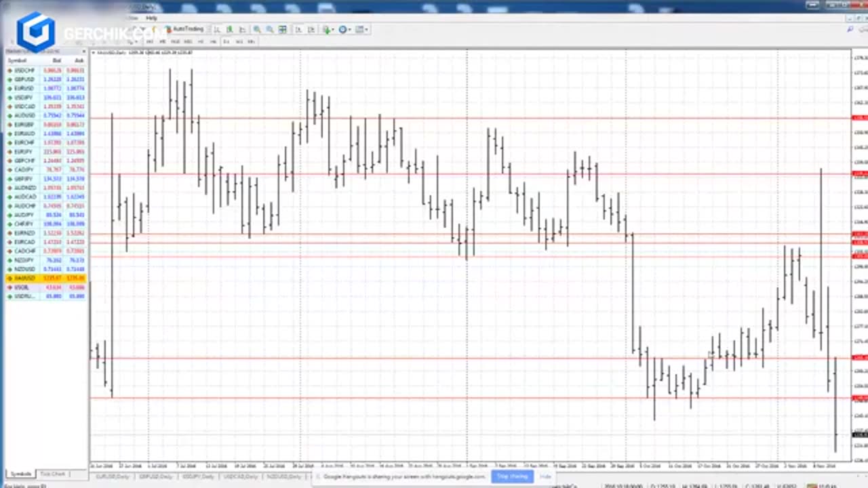868x488 pixels.
Task: Select AUDUSD in Market Watch
Action: pyautogui.click(x=45, y=115)
